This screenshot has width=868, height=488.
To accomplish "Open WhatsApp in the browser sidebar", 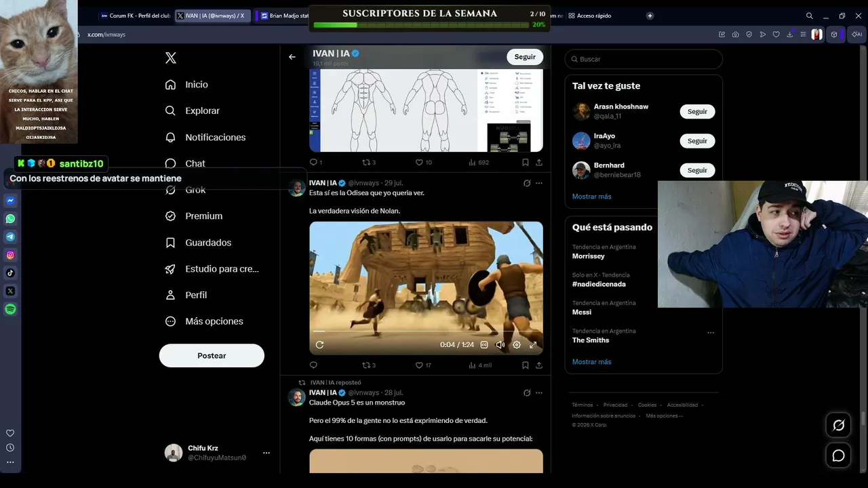I will tap(10, 219).
